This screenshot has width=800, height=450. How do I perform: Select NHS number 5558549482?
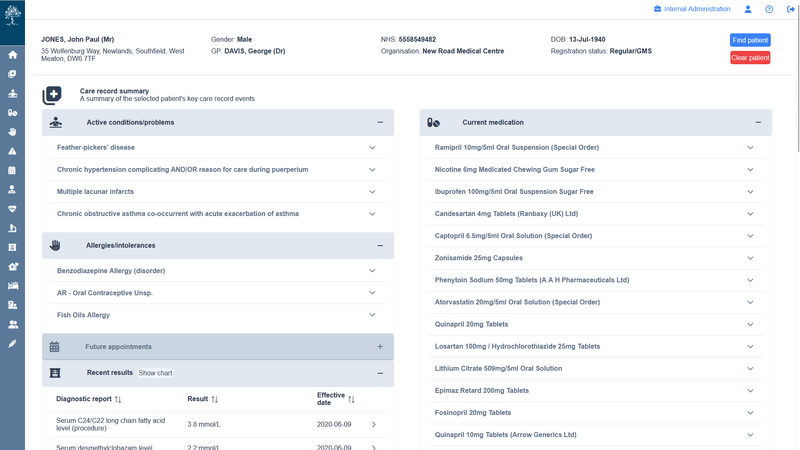(417, 39)
